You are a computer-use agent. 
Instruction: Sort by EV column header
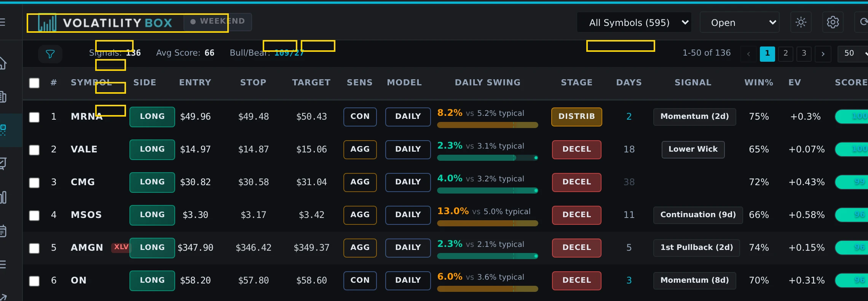pos(795,82)
